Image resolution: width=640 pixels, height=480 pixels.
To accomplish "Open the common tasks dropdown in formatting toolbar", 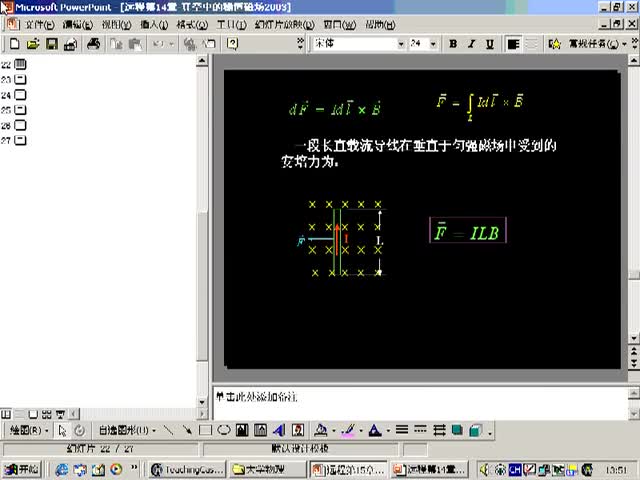I will coord(597,44).
